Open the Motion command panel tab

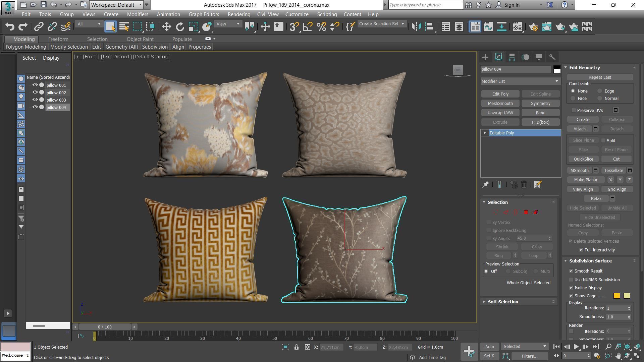[525, 57]
